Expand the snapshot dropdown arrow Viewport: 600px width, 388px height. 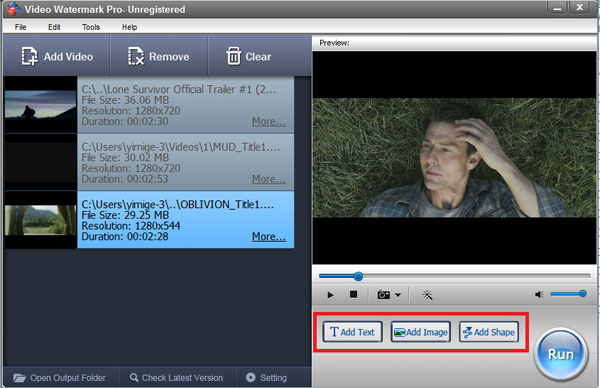pyautogui.click(x=398, y=295)
